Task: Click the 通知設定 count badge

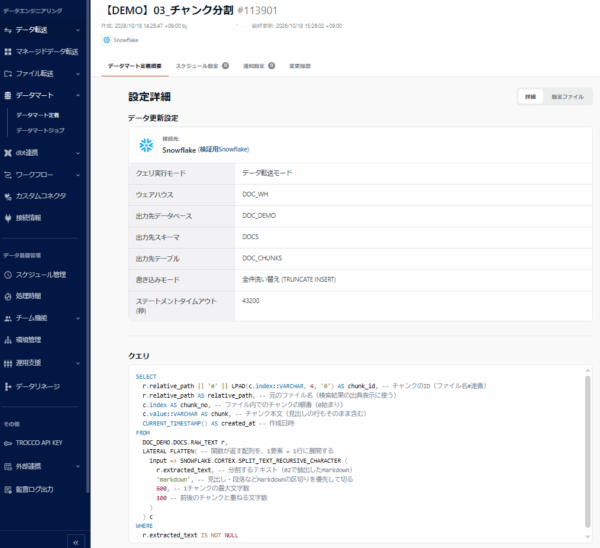Action: [x=271, y=65]
